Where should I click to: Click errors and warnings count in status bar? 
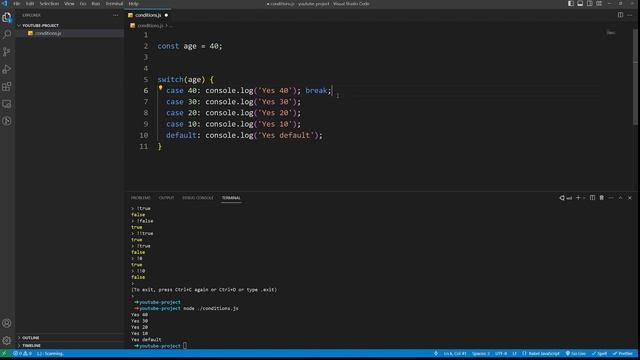click(22, 354)
